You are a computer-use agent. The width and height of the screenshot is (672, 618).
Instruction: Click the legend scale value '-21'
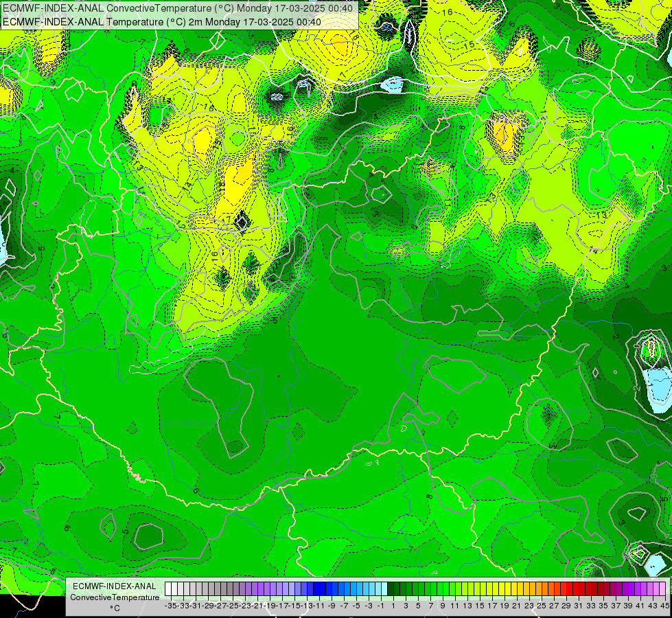(x=257, y=606)
